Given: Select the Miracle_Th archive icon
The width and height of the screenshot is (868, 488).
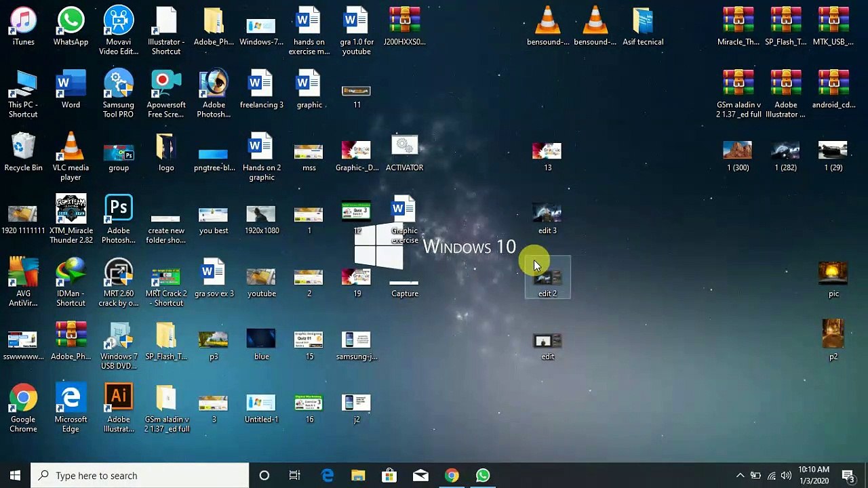Looking at the screenshot, I should pos(738,26).
